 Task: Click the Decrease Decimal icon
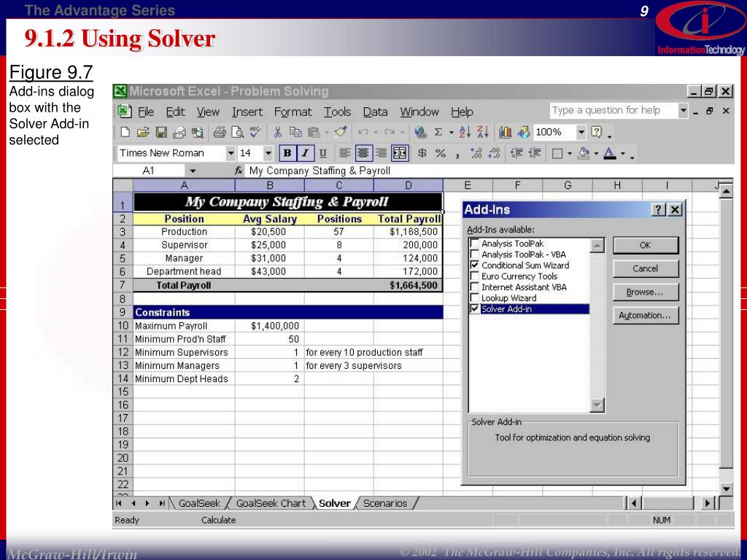pyautogui.click(x=494, y=153)
